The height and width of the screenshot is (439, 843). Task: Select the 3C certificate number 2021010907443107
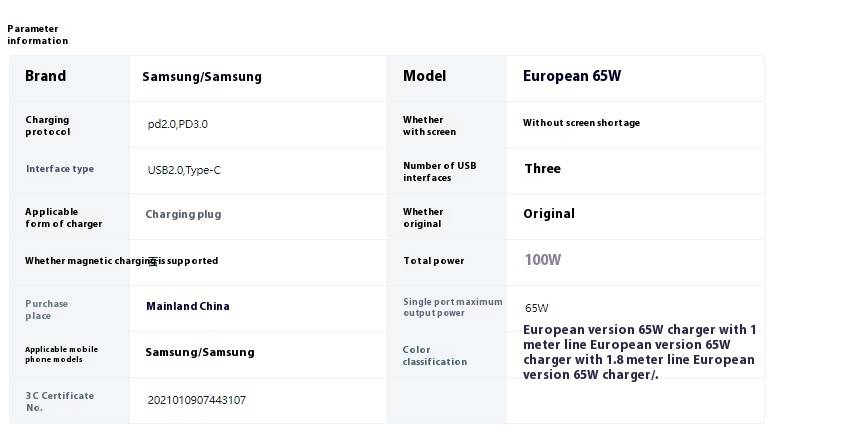click(196, 400)
